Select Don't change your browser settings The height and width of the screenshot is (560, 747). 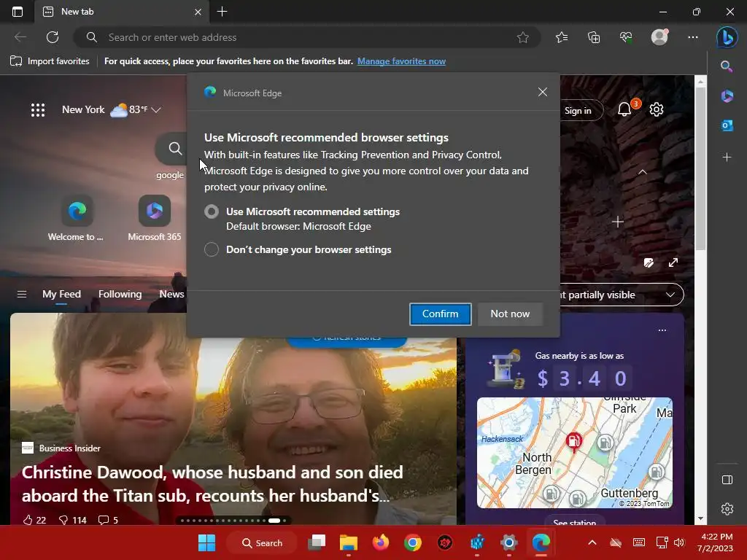pyautogui.click(x=212, y=249)
